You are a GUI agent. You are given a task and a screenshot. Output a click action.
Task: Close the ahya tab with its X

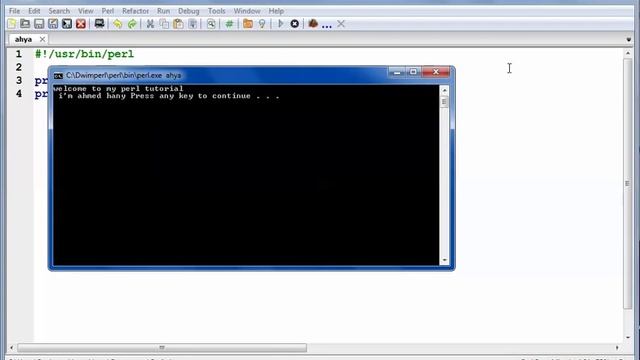[x=42, y=39]
